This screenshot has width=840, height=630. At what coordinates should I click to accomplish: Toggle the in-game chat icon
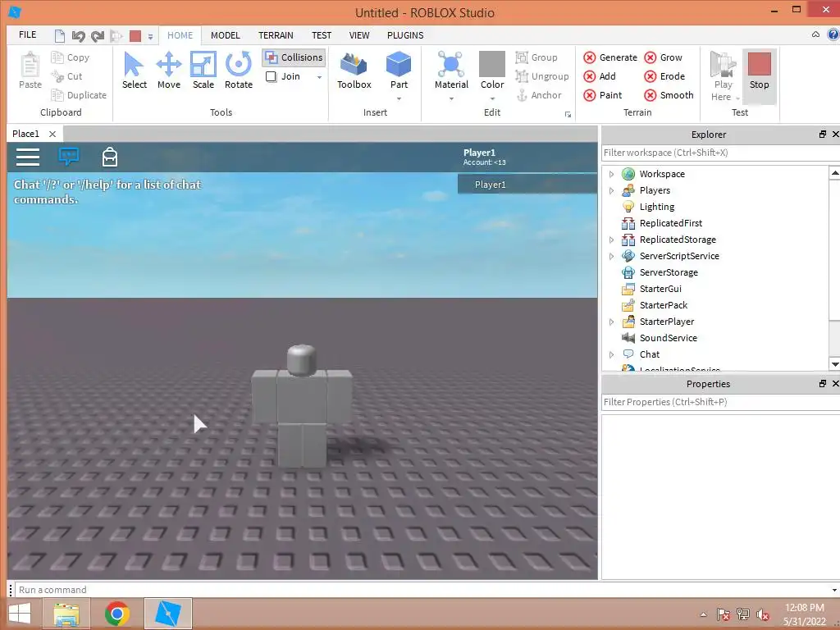tap(69, 157)
